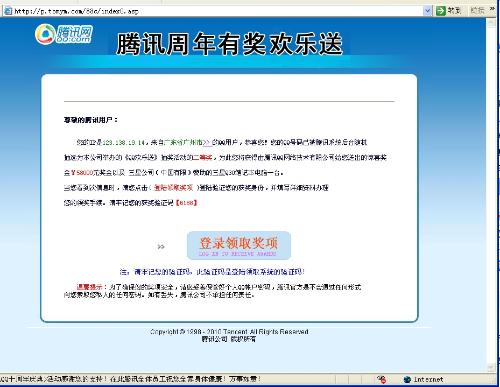
Task: Click the popup blocked status bar icon
Action: point(382,379)
